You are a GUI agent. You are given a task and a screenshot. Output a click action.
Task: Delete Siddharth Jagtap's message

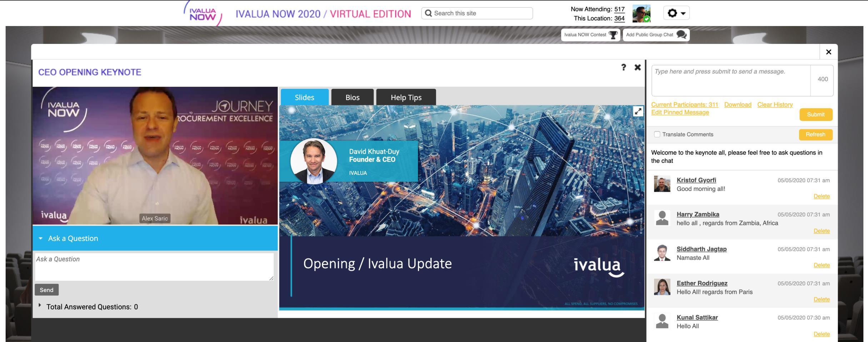(x=822, y=265)
